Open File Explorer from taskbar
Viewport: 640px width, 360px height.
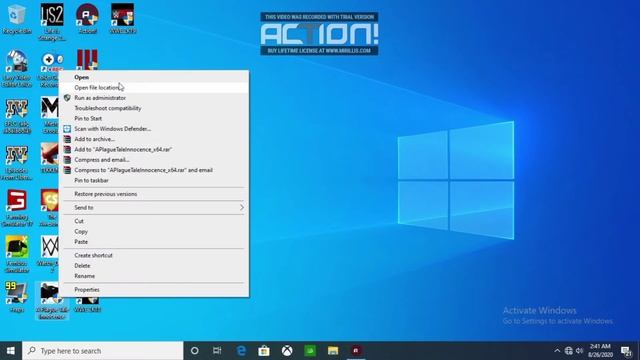(x=333, y=351)
